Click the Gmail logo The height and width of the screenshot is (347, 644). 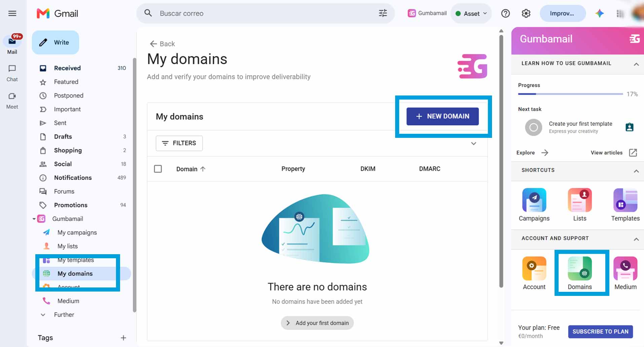coord(58,13)
